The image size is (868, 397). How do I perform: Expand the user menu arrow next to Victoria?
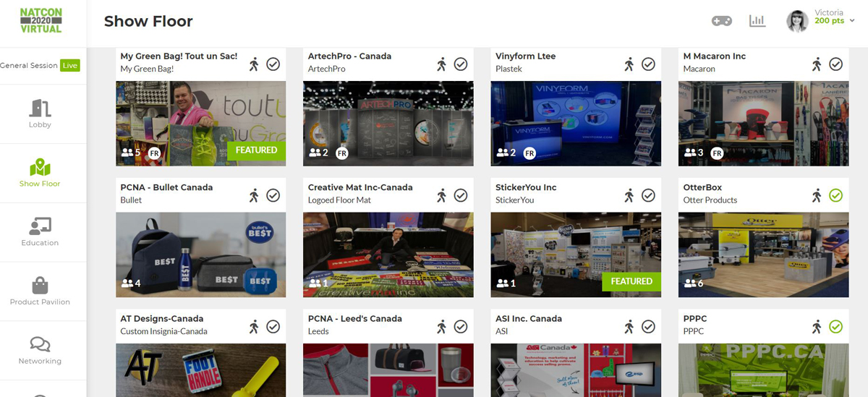852,21
